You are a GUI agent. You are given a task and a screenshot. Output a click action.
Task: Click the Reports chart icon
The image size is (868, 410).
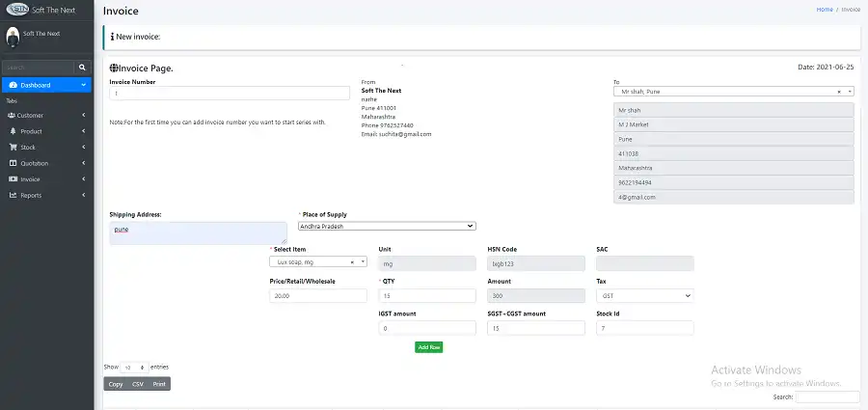12,195
